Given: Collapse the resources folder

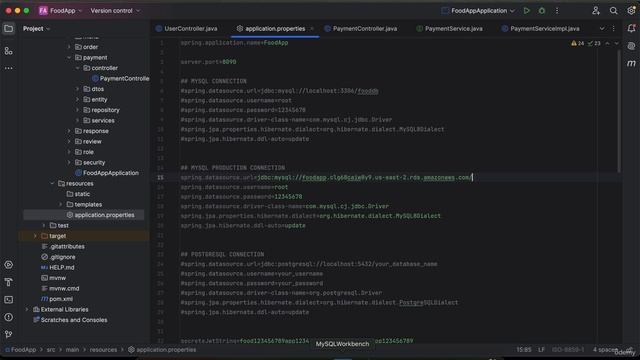Looking at the screenshot, I should pyautogui.click(x=52, y=184).
